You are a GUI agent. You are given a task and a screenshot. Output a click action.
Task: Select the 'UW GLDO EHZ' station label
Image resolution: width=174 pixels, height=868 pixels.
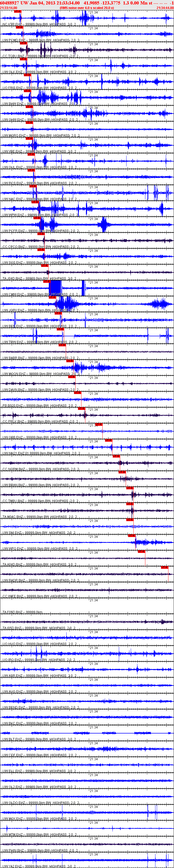(x=14, y=803)
